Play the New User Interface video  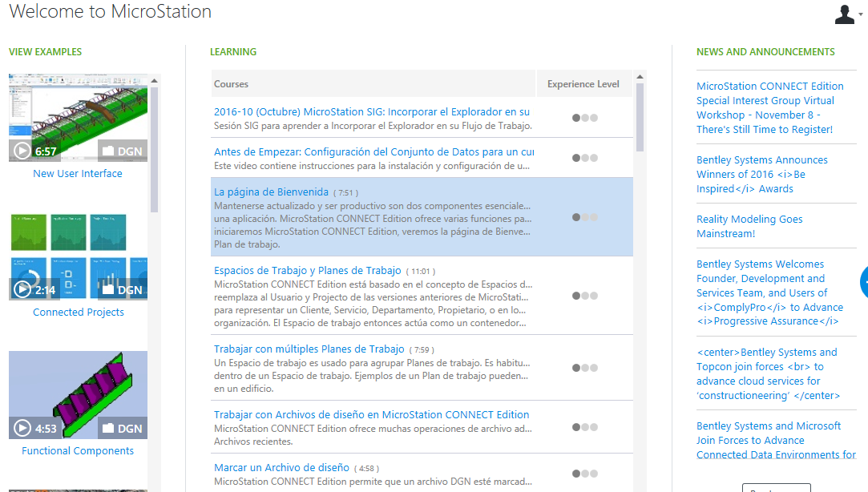coord(22,151)
